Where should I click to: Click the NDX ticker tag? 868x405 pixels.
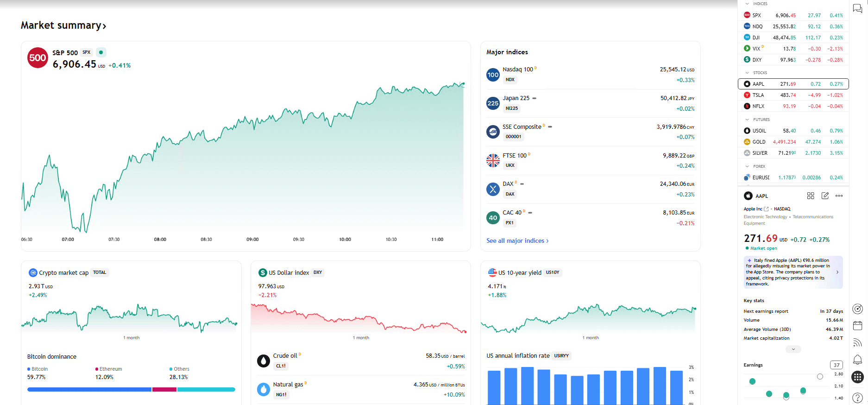(510, 80)
